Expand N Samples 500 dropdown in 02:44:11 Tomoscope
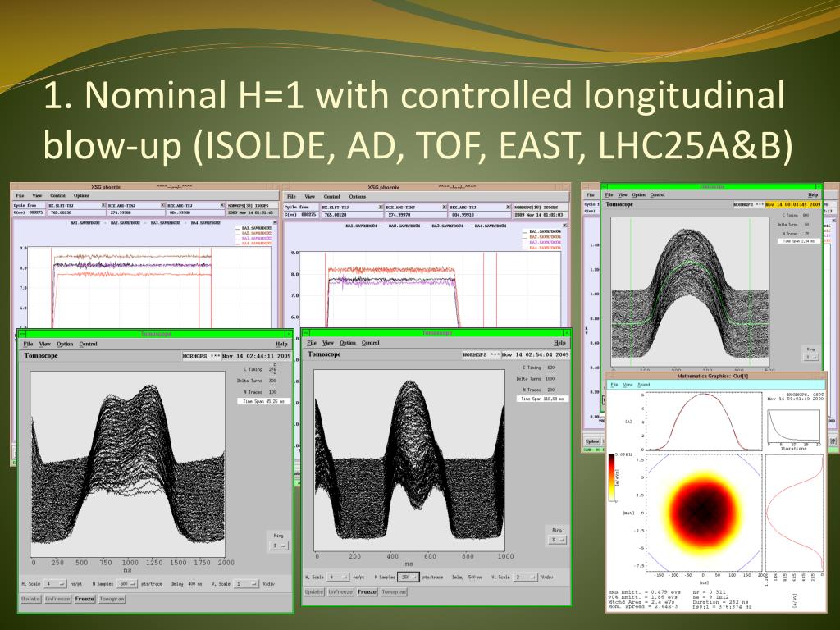The height and width of the screenshot is (630, 840). pyautogui.click(x=127, y=583)
